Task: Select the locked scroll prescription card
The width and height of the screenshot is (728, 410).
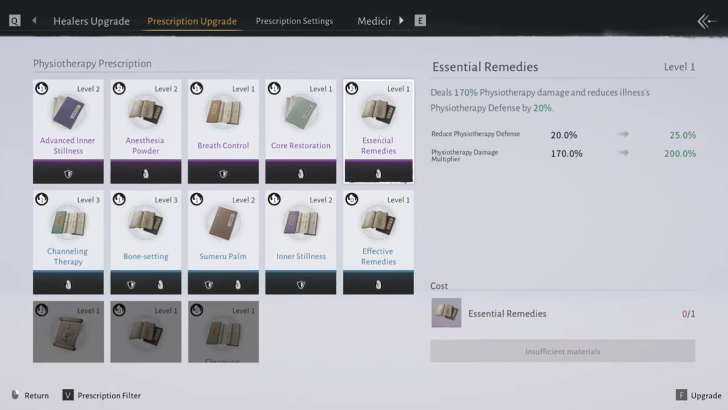Action: [x=68, y=332]
